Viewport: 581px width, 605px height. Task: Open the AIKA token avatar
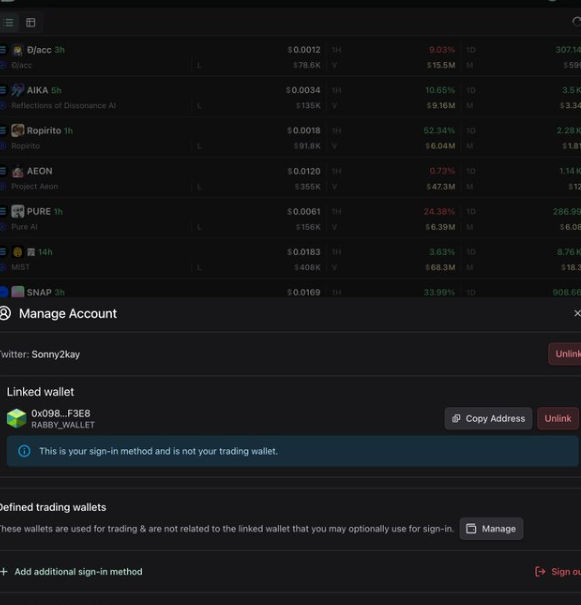(x=17, y=90)
